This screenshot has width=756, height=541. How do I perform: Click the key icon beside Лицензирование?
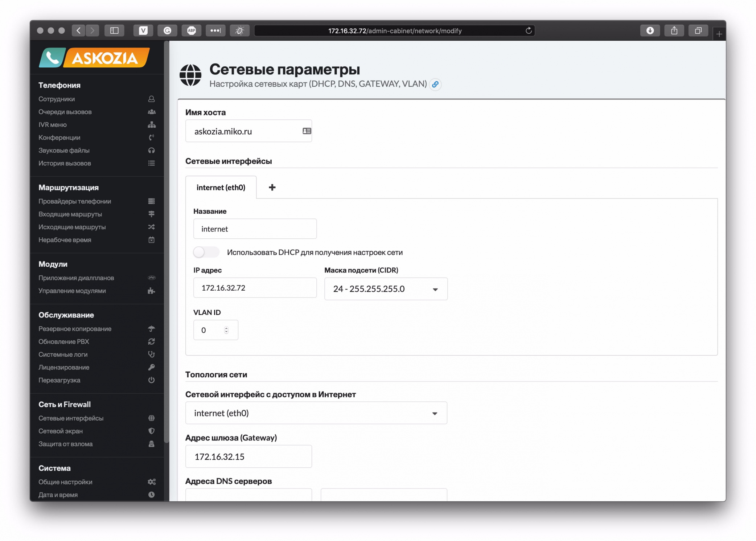point(152,367)
